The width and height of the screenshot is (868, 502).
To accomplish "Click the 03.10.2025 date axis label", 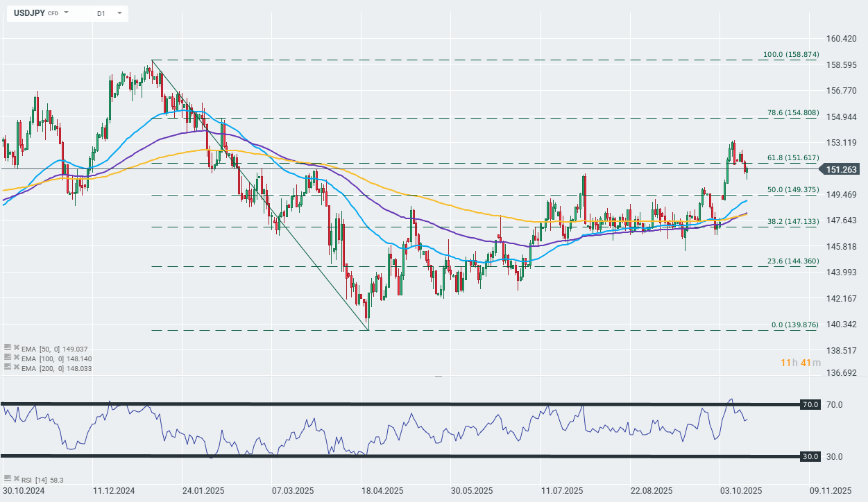I will point(740,490).
